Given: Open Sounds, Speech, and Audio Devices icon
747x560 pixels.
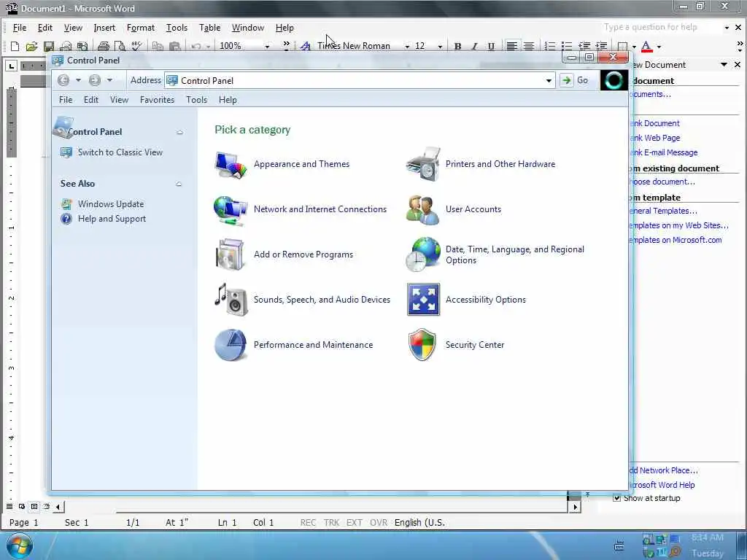Looking at the screenshot, I should point(231,300).
